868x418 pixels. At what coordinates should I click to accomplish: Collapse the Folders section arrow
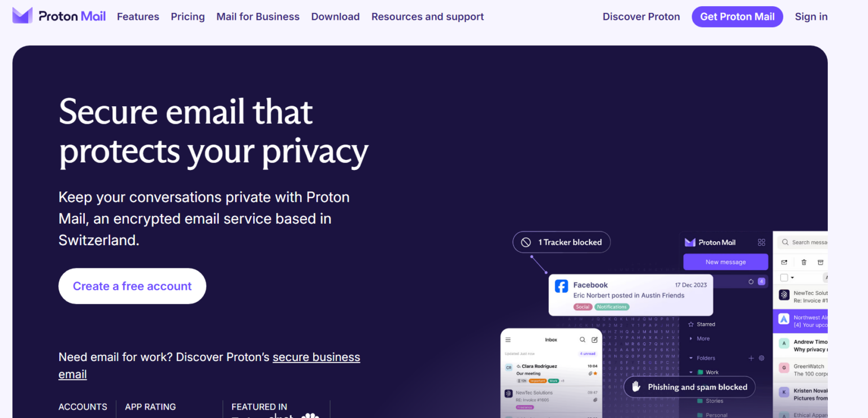pyautogui.click(x=691, y=358)
